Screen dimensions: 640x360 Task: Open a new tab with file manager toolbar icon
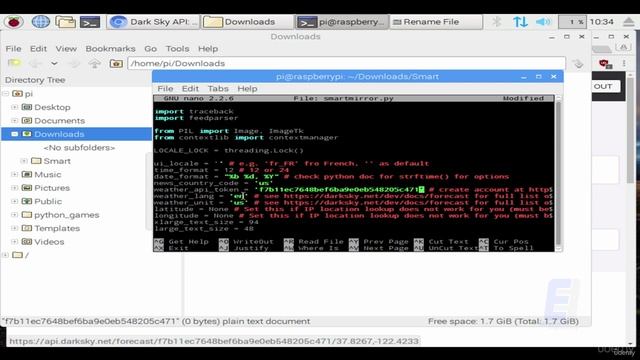[14, 63]
